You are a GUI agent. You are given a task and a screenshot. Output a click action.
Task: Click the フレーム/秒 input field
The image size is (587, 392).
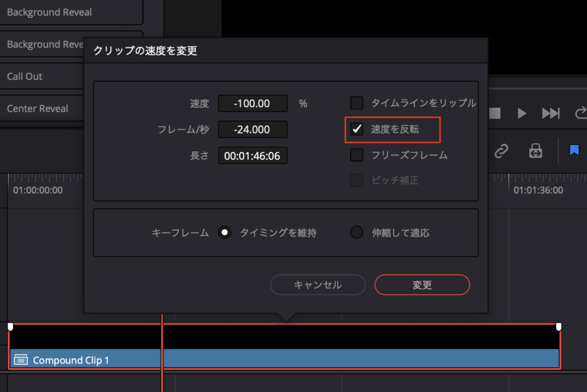pos(252,130)
